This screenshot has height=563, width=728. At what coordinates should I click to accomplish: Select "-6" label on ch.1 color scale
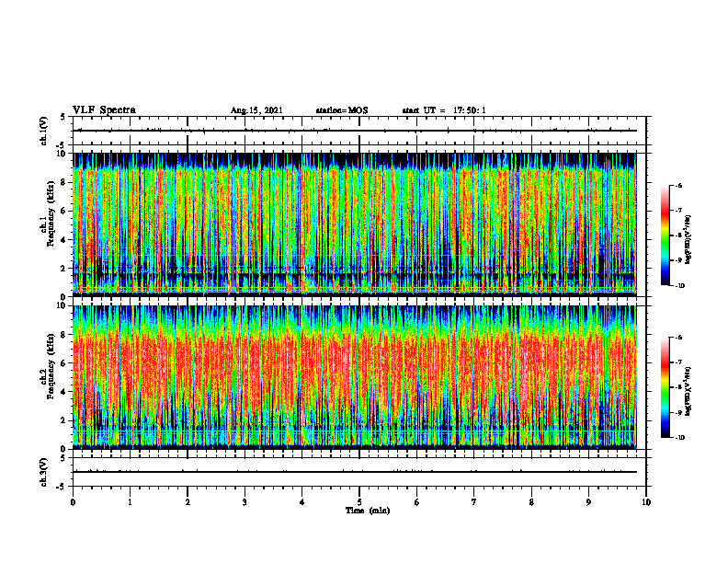(x=678, y=186)
